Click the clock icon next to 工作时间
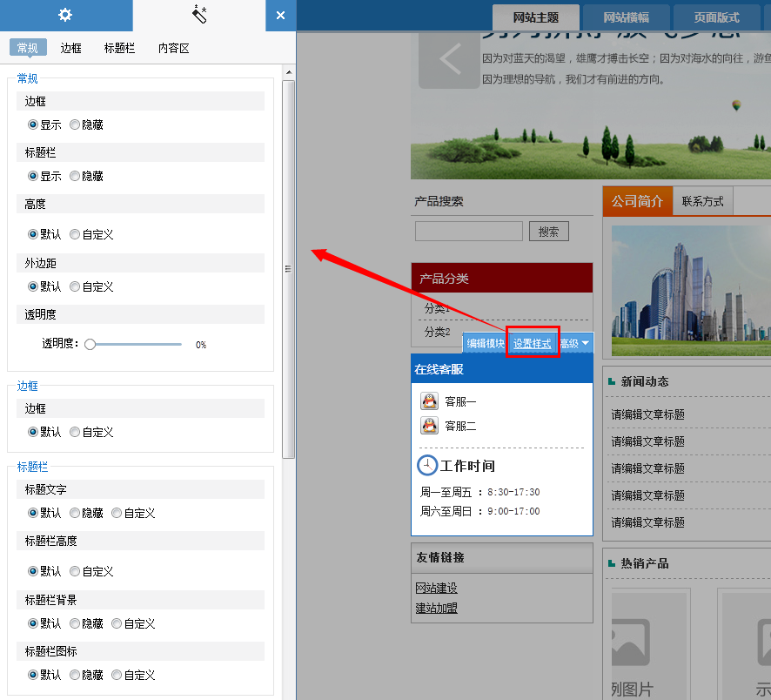This screenshot has height=700, width=771. (x=427, y=465)
